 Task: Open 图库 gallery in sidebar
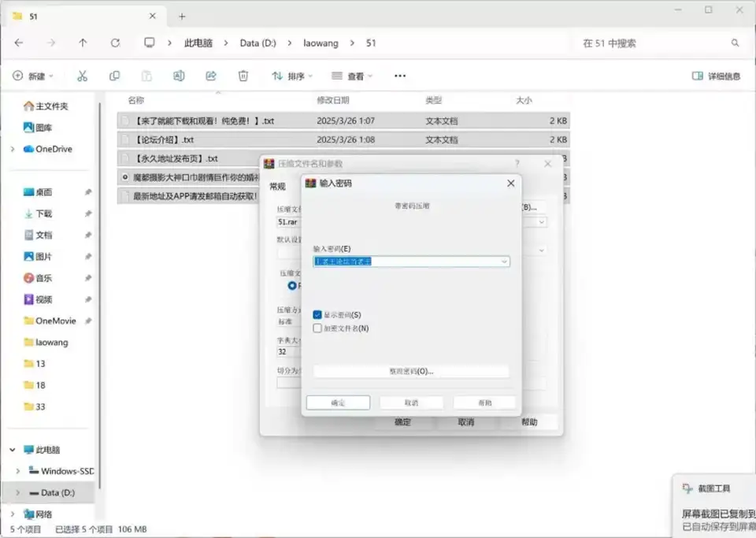tap(38, 128)
